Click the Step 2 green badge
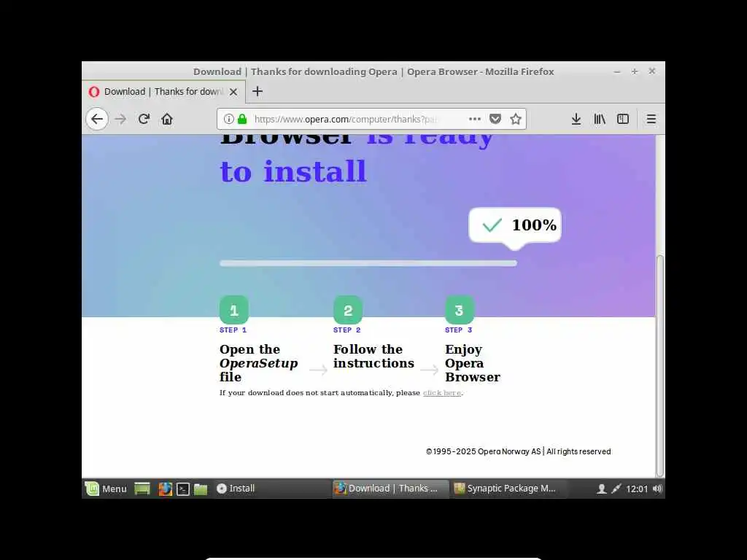 click(348, 310)
